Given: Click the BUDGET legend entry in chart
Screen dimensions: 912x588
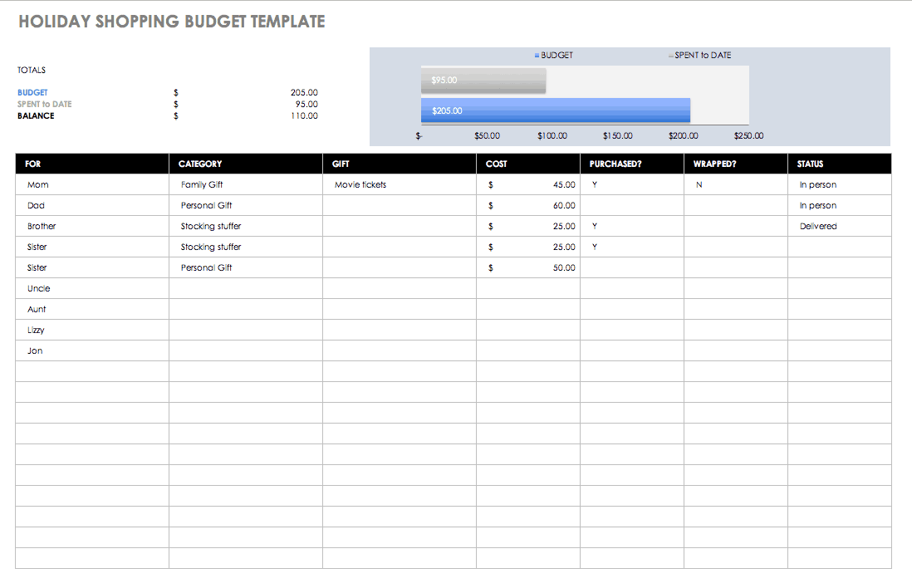Looking at the screenshot, I should (x=554, y=56).
